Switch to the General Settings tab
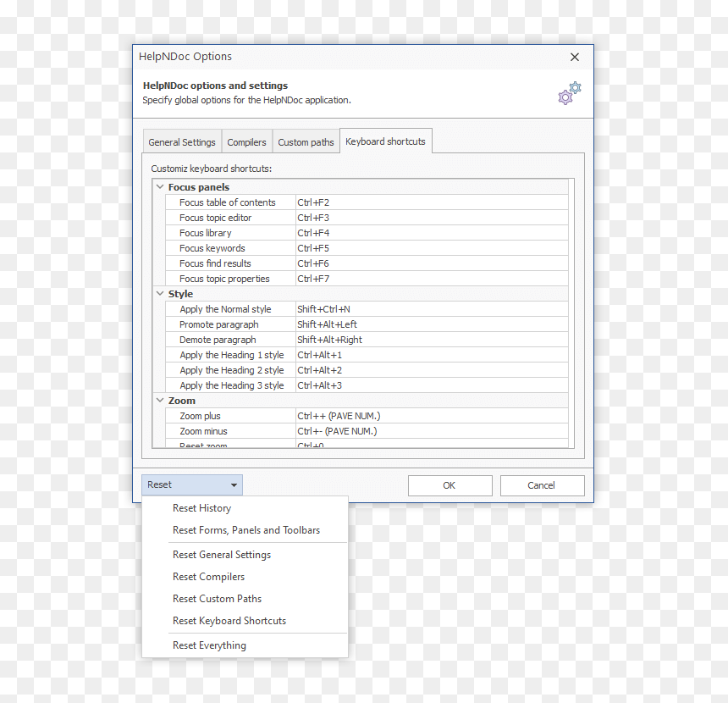 [x=182, y=142]
